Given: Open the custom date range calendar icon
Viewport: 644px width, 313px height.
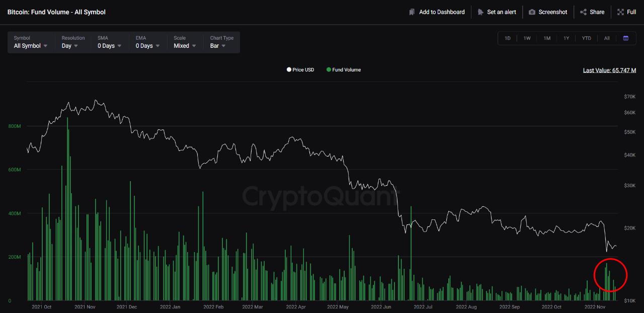Looking at the screenshot, I should pyautogui.click(x=625, y=38).
